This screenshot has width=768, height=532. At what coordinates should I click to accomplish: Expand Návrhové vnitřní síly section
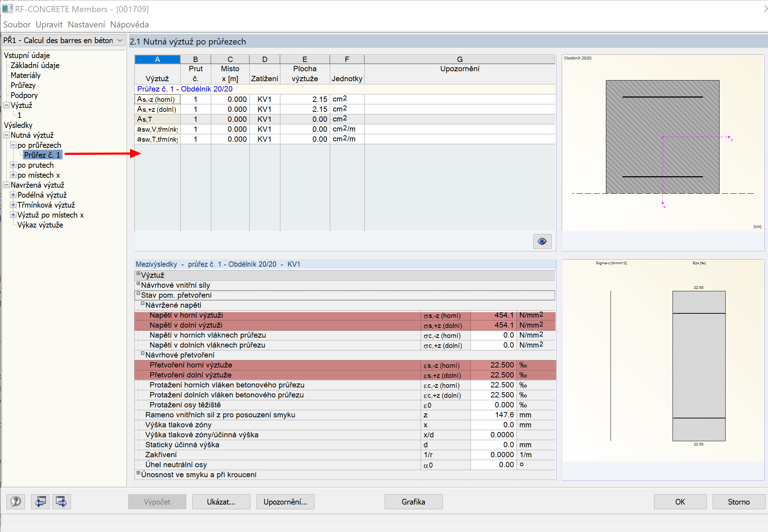139,284
